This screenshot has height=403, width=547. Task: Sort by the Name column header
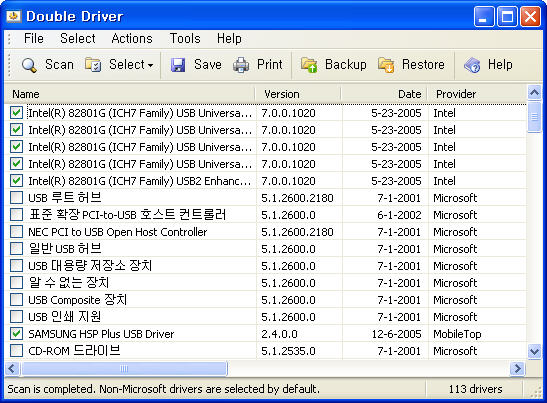[130, 94]
